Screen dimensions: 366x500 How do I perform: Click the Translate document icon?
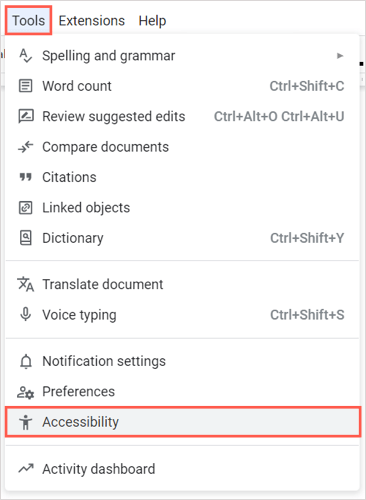pos(26,284)
